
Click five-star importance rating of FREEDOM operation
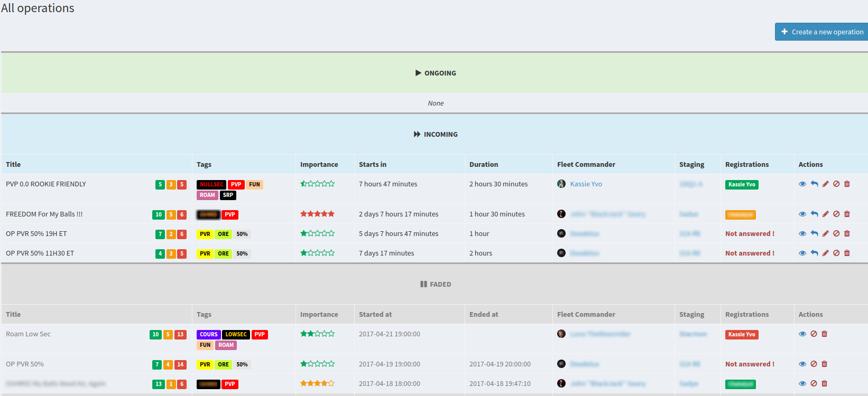click(317, 214)
